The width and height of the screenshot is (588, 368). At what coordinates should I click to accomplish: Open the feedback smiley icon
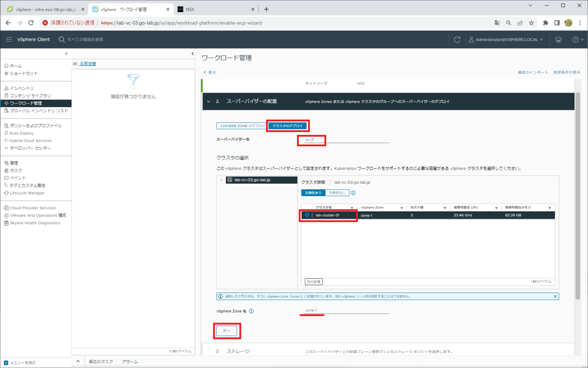559,40
